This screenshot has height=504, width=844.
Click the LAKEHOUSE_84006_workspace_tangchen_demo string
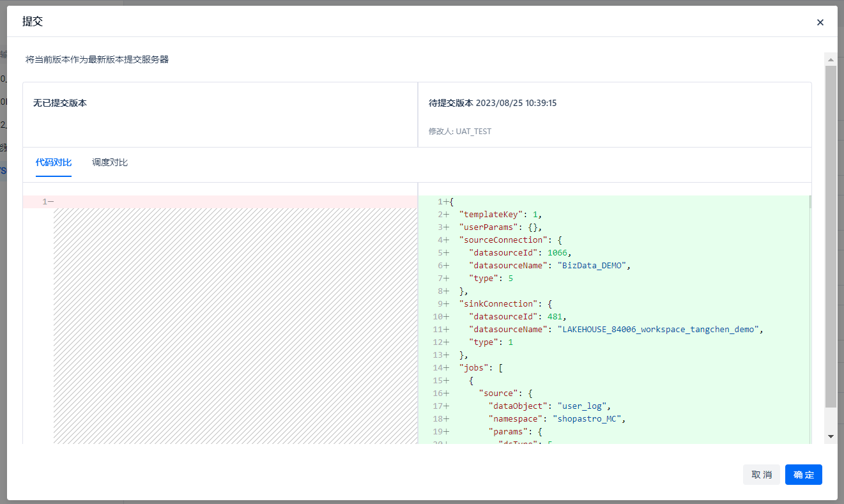pyautogui.click(x=660, y=330)
